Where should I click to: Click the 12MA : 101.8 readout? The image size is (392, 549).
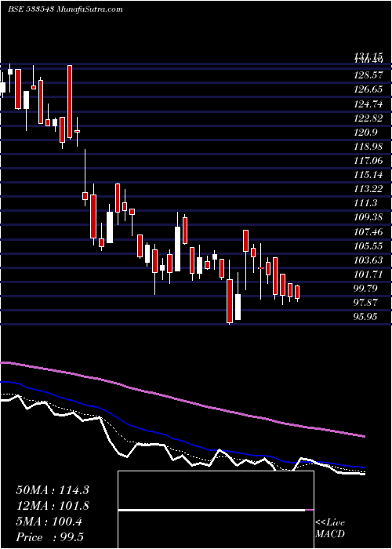(53, 506)
